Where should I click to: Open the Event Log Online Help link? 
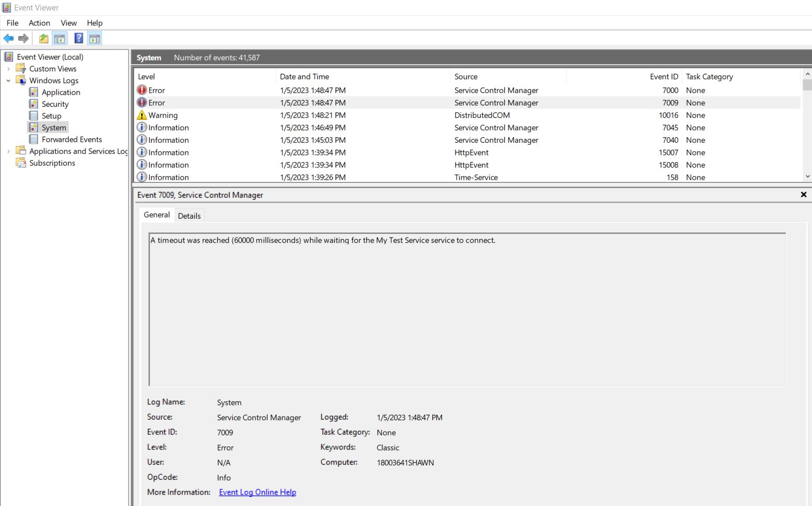click(x=257, y=492)
